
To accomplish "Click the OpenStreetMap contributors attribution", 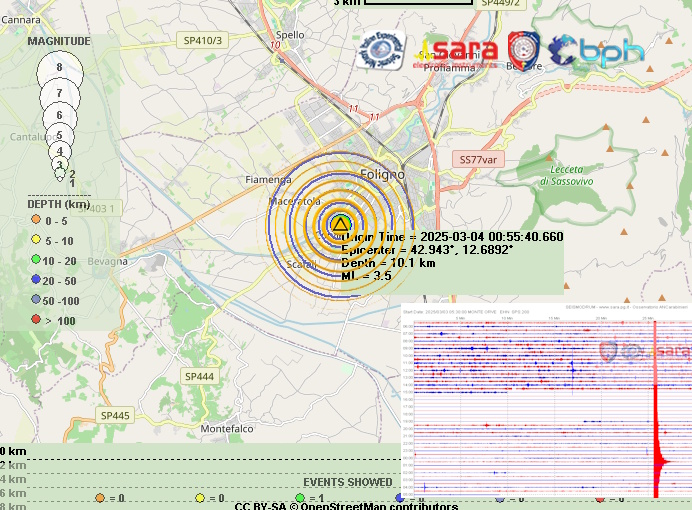I will [x=346, y=505].
